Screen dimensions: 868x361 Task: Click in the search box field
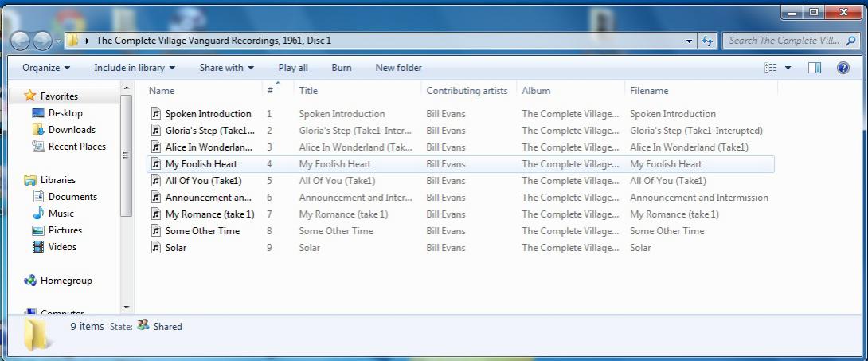(x=783, y=41)
